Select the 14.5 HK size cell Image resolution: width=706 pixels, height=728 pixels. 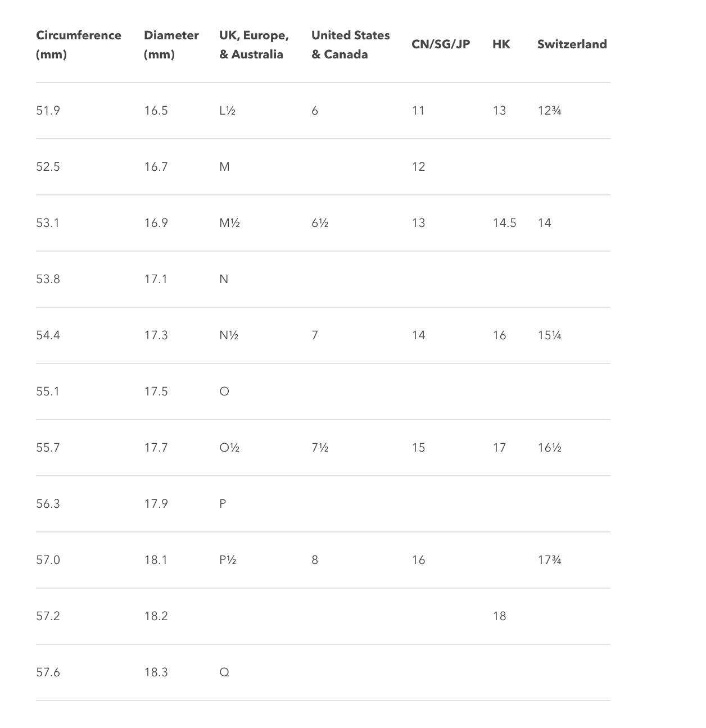tap(504, 223)
